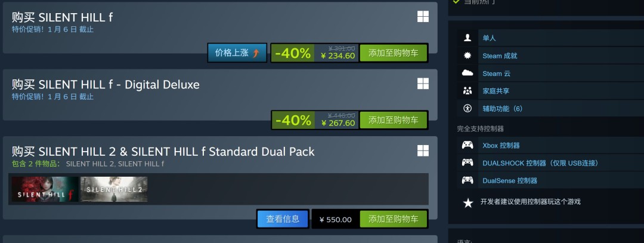Open 查看信息 for the Dual Pack
Viewport: 644px width, 243px height.
tap(283, 219)
